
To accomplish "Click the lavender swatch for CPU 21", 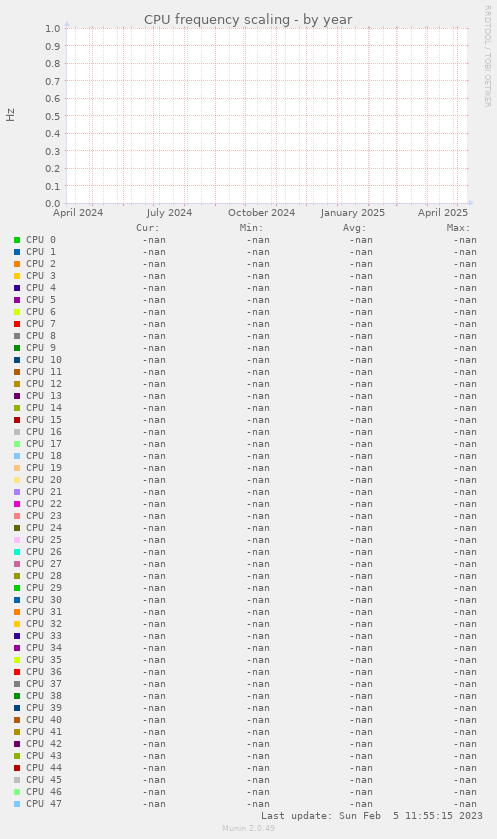I will [x=17, y=492].
